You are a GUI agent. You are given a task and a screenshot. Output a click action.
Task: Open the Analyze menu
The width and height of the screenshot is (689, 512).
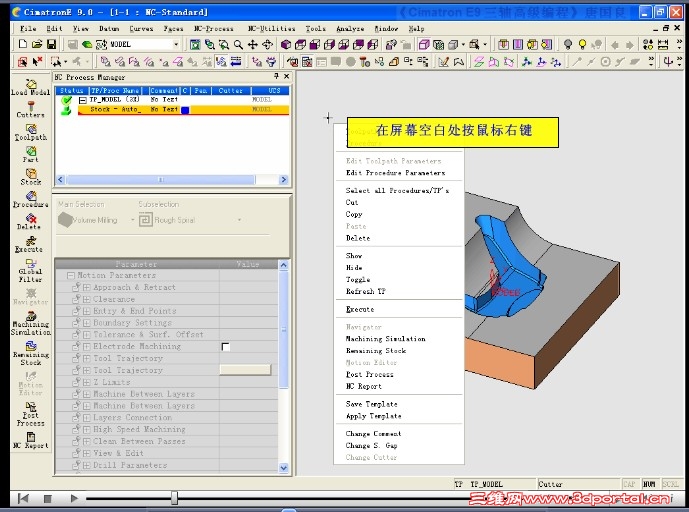[350, 29]
